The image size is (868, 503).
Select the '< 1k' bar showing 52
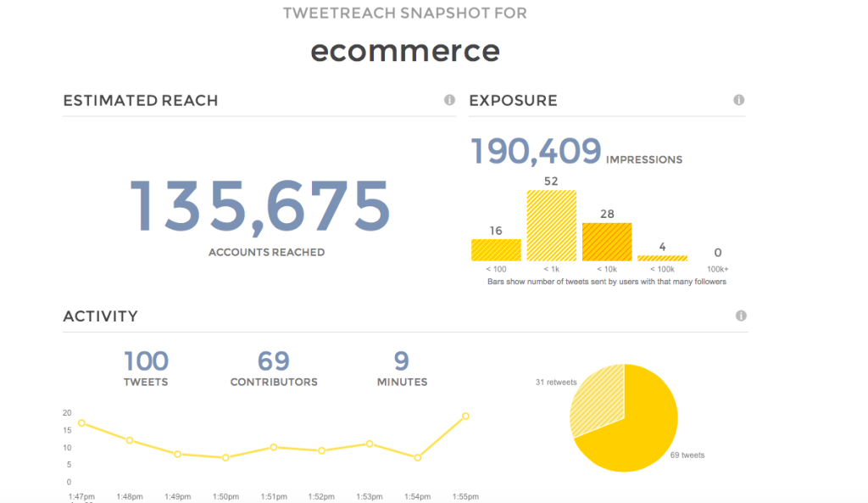pyautogui.click(x=551, y=226)
